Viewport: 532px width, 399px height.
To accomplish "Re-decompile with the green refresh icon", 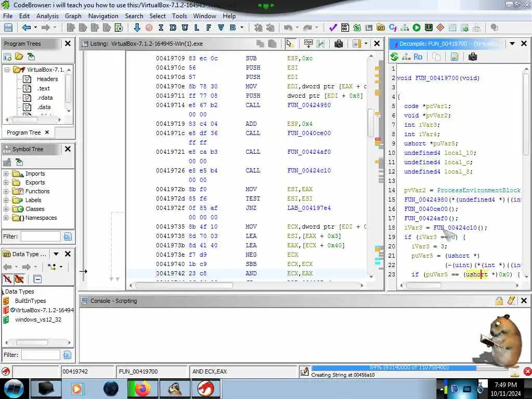I will pos(394,57).
